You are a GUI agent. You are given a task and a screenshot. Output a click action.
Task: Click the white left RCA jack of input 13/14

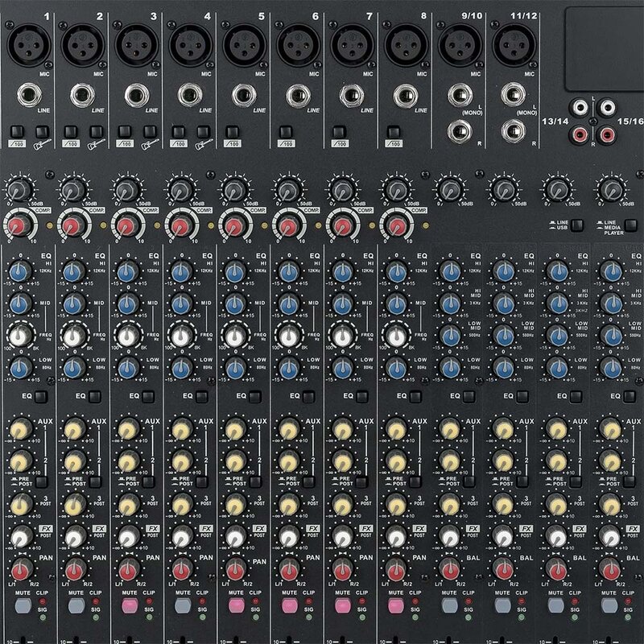pos(580,107)
